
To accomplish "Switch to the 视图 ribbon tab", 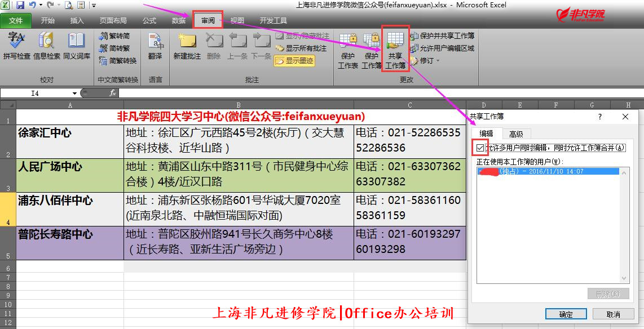I will tap(237, 20).
